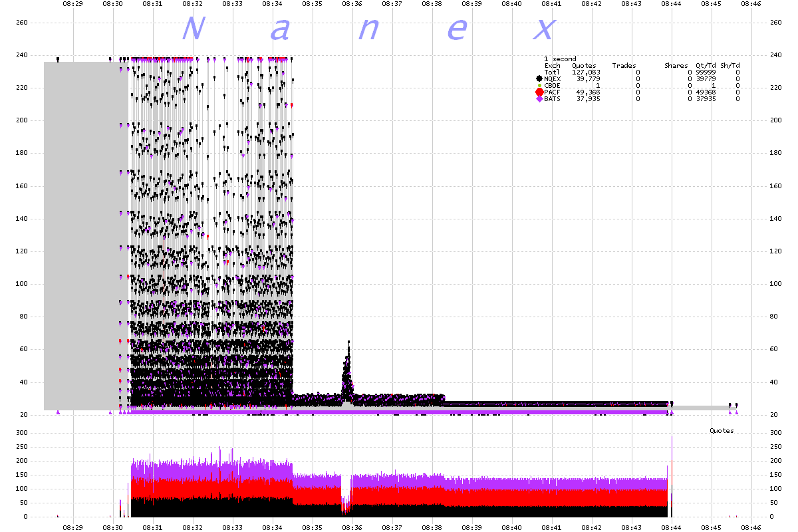
Task: Click the black NQEX legend circle
Action: pyautogui.click(x=539, y=78)
